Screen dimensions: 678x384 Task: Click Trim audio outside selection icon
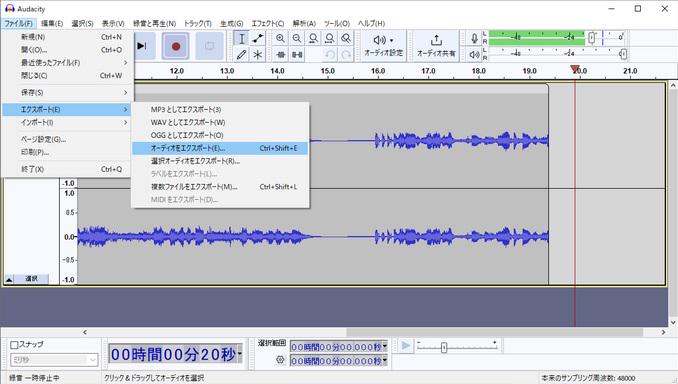[280, 54]
